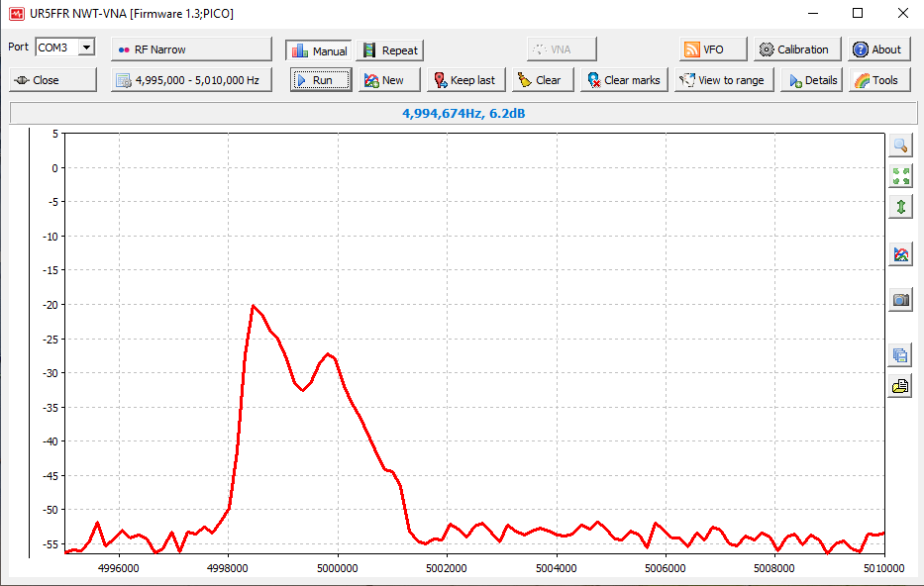Click the green fit-to-view arrows icon
Image resolution: width=924 pixels, height=586 pixels.
click(x=900, y=176)
